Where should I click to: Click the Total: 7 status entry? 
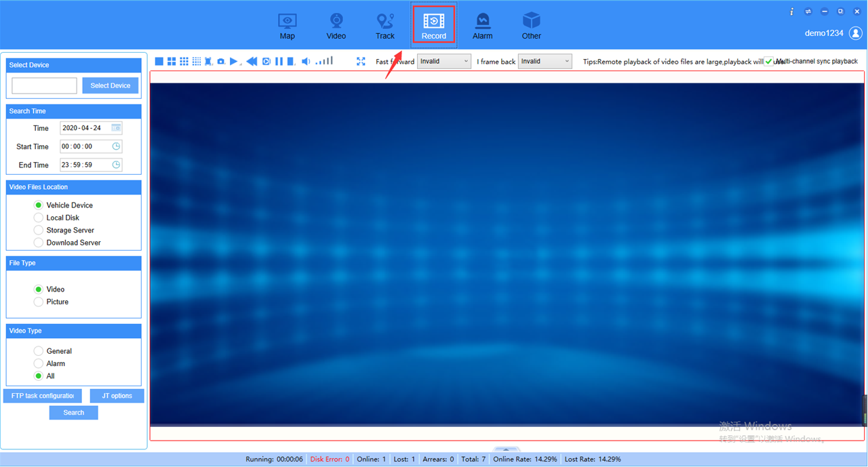click(474, 460)
